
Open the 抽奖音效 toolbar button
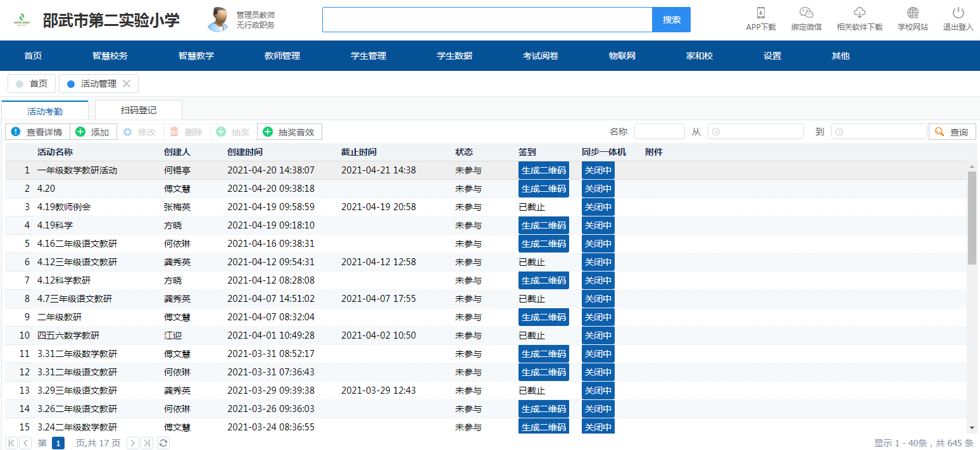click(x=289, y=132)
